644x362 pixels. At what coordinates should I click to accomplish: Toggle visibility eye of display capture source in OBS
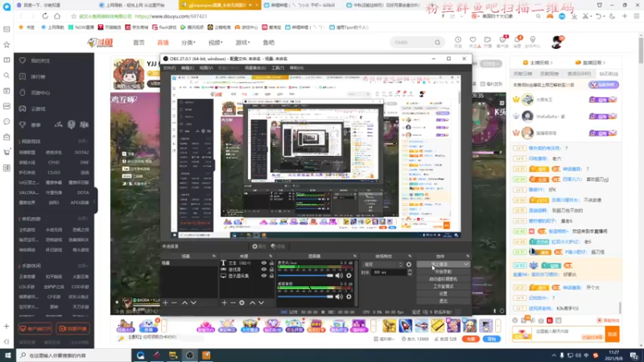click(x=264, y=276)
